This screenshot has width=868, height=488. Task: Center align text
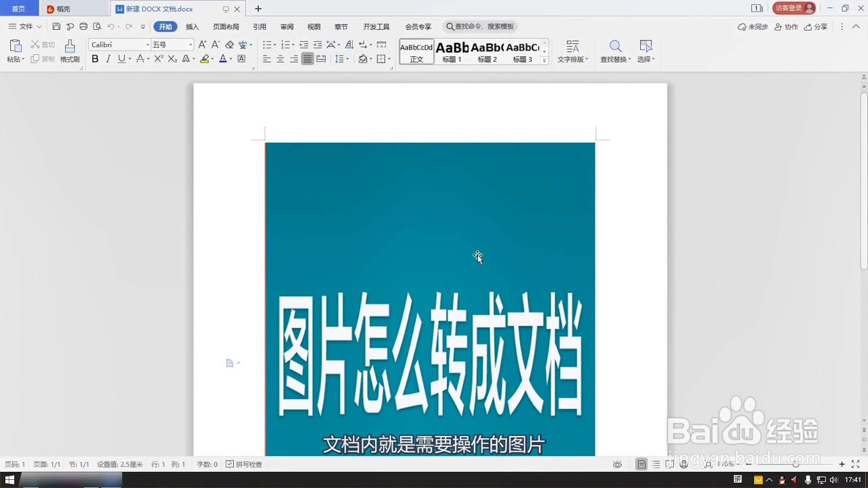point(280,59)
